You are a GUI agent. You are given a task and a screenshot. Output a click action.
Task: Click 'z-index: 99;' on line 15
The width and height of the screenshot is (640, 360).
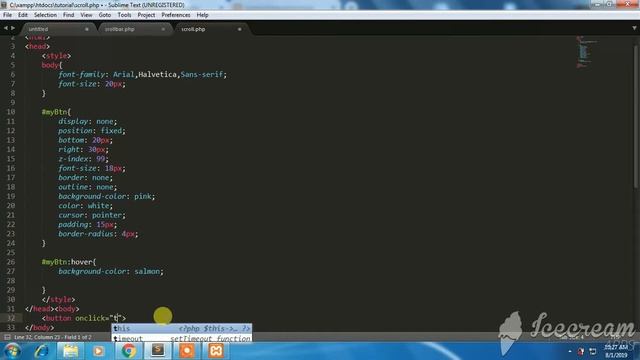[83, 159]
